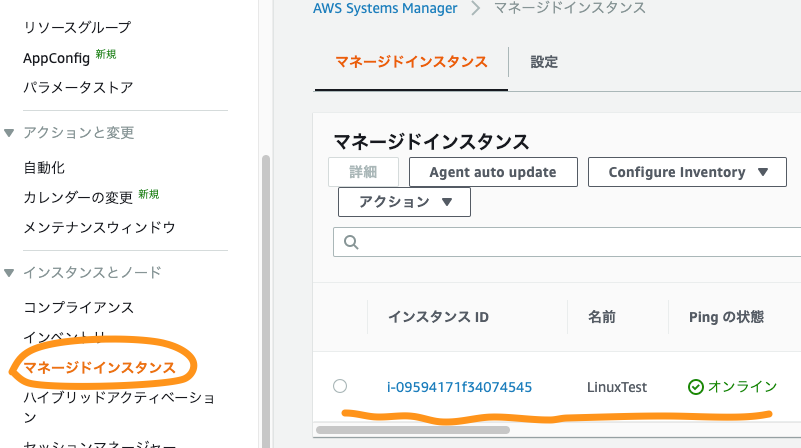
Task: Click the table horizontal scrollbar
Action: (x=413, y=430)
